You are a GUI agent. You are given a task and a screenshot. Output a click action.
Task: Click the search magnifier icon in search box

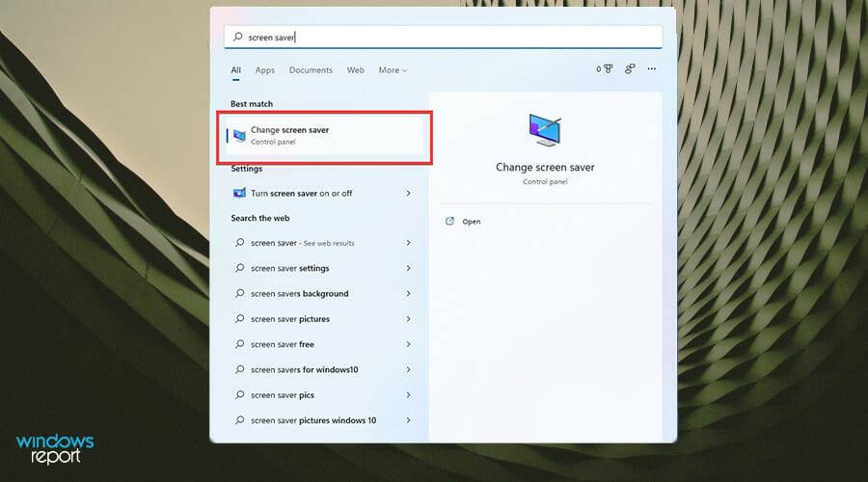[238, 37]
